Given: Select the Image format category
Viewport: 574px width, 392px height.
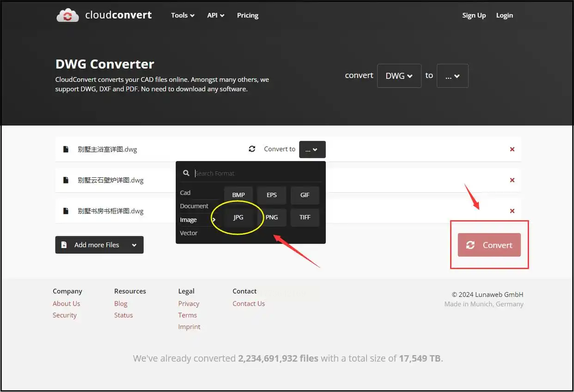Looking at the screenshot, I should pyautogui.click(x=188, y=220).
